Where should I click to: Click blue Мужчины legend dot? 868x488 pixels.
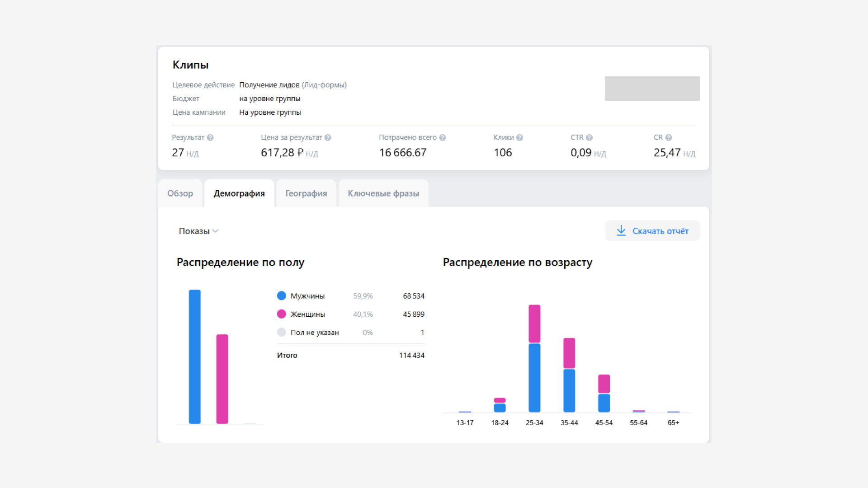[281, 296]
